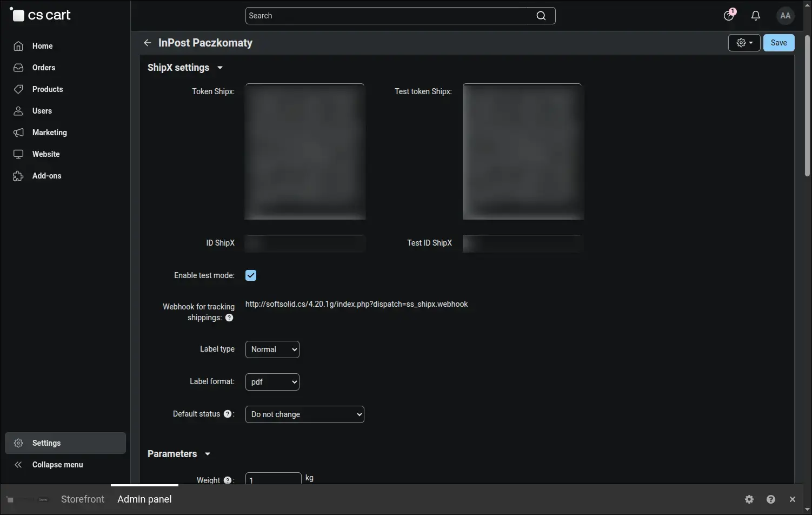Click the Products tag icon
Image resolution: width=812 pixels, height=515 pixels.
pyautogui.click(x=18, y=89)
